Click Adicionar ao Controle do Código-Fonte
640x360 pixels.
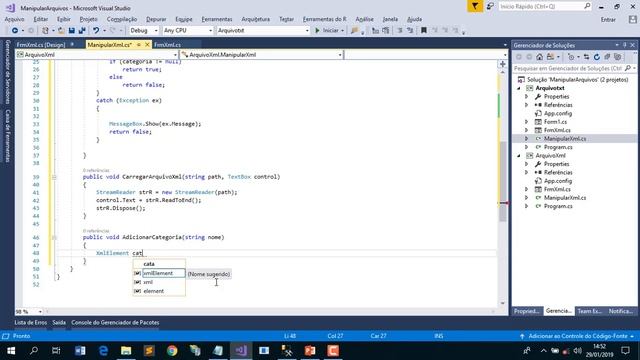click(x=578, y=336)
